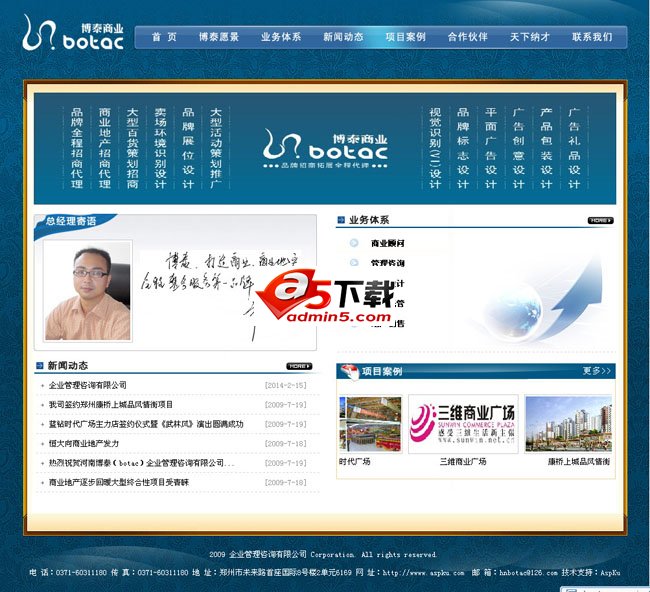
Task: Open news 商业地产逐步回暖大型综合性项目受青睐
Action: (119, 483)
